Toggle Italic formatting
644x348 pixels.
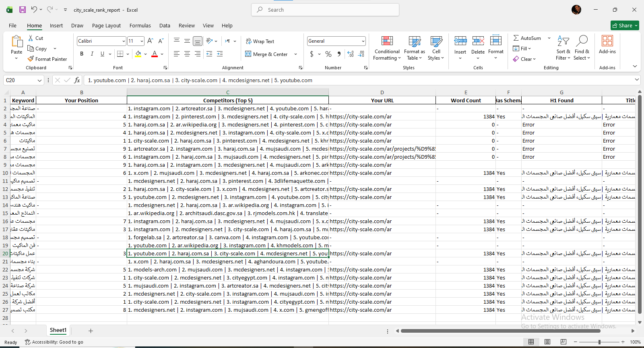tap(92, 54)
